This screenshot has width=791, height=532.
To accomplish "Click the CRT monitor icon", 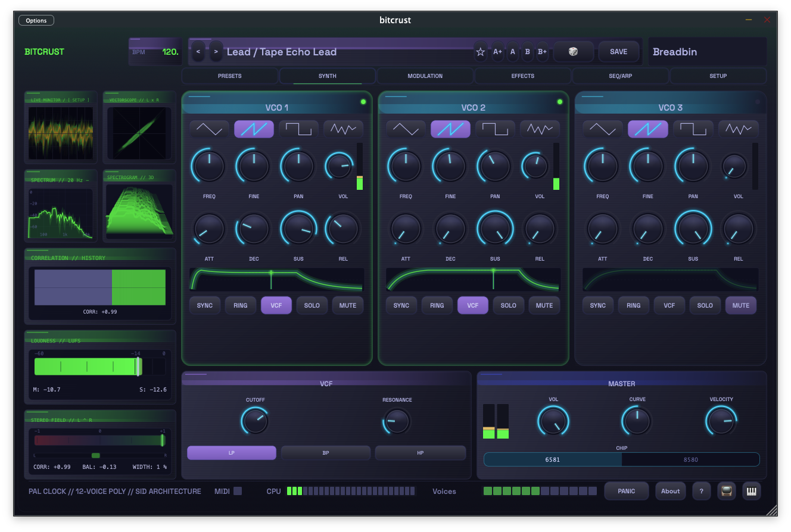I will 726,491.
